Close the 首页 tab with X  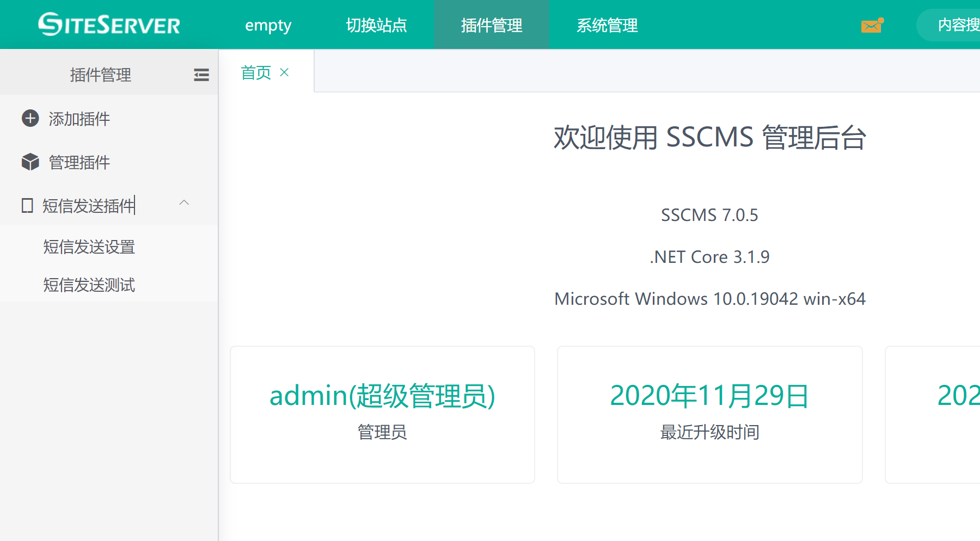tap(284, 72)
